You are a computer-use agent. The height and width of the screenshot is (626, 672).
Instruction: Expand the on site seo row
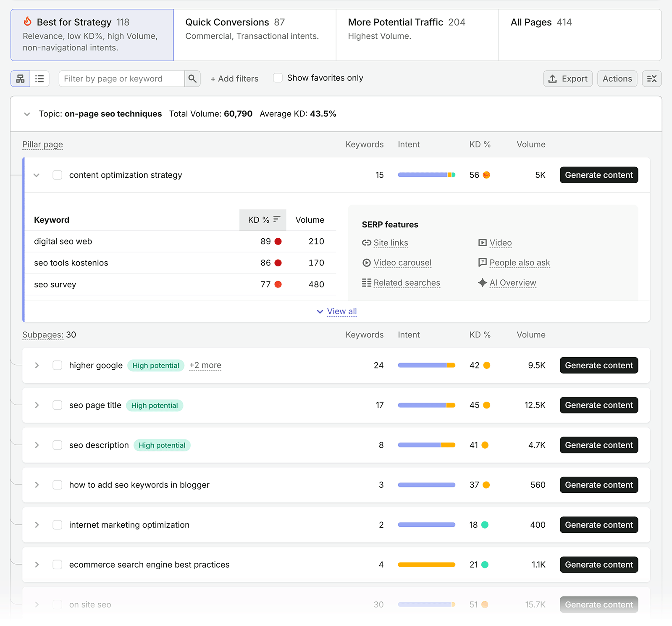pos(37,605)
